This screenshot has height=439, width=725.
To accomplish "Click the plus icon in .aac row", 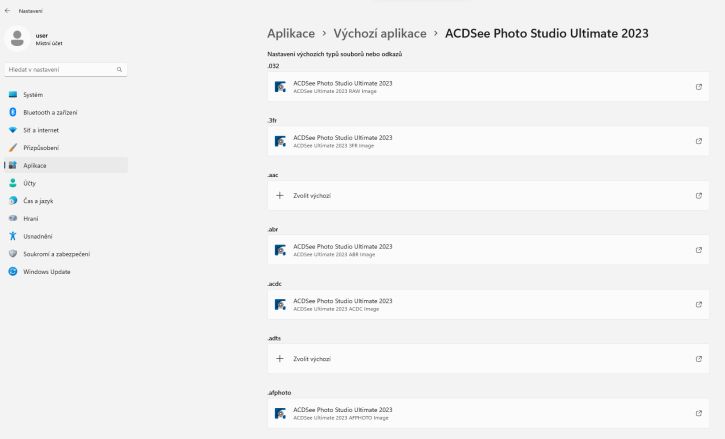I will pos(280,195).
